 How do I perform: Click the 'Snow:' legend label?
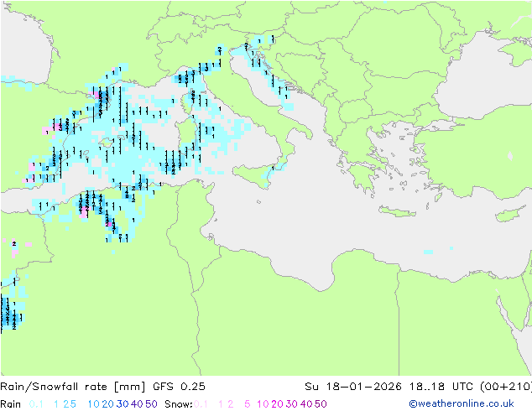click(179, 404)
